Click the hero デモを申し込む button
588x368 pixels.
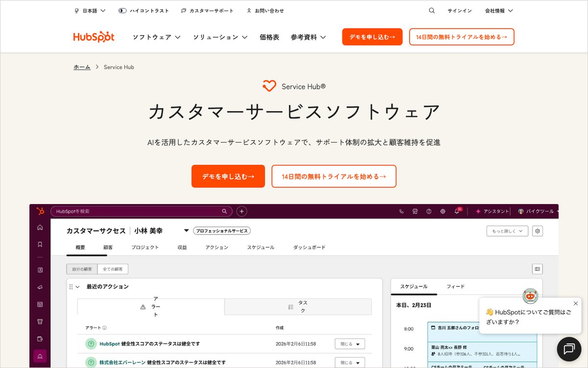[x=228, y=176]
